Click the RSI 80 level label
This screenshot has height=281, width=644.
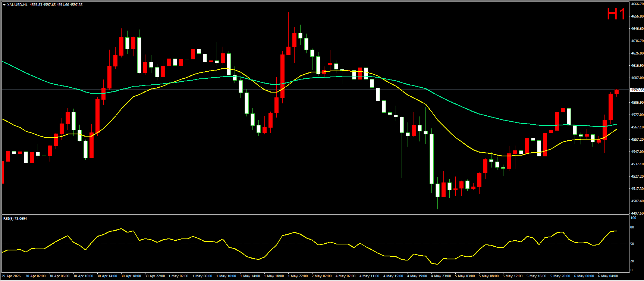tap(632, 227)
